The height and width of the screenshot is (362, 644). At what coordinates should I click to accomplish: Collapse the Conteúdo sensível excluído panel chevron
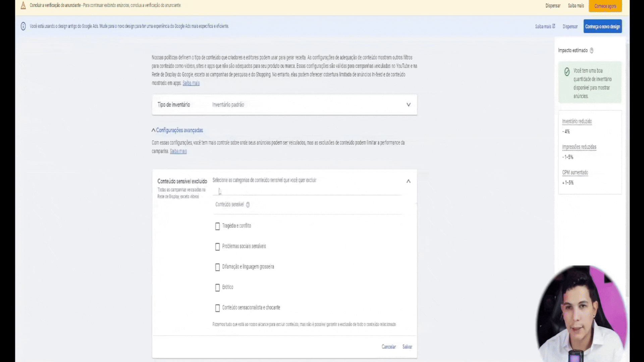click(408, 181)
